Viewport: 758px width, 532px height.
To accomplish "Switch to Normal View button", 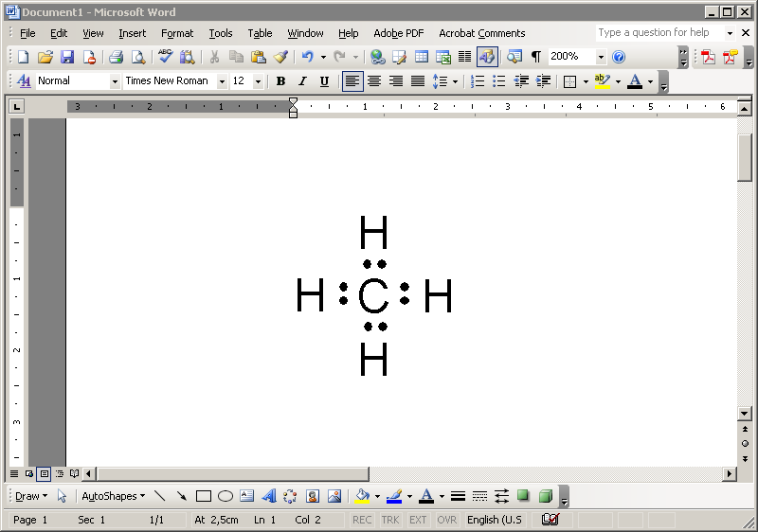I will [14, 473].
